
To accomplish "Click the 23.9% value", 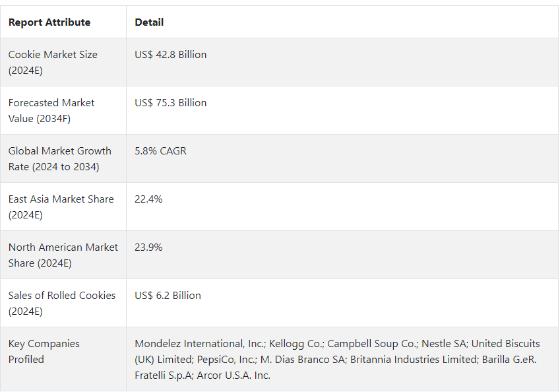I will [x=148, y=247].
